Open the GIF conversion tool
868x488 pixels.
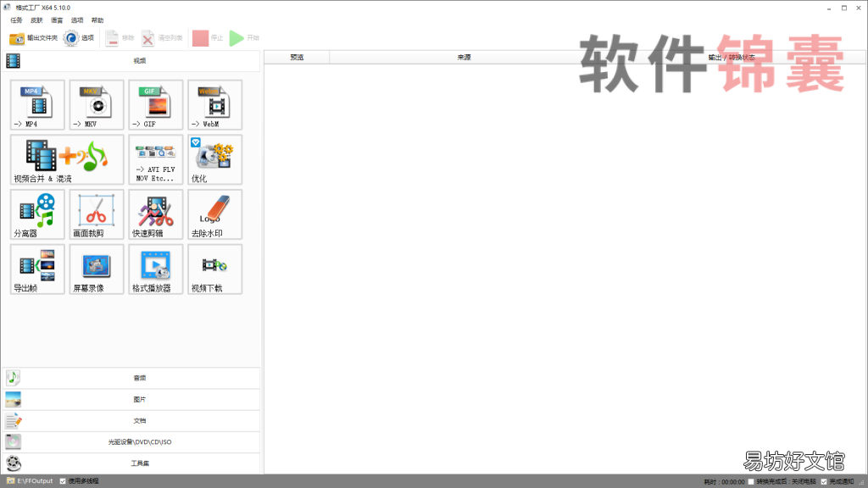(156, 104)
